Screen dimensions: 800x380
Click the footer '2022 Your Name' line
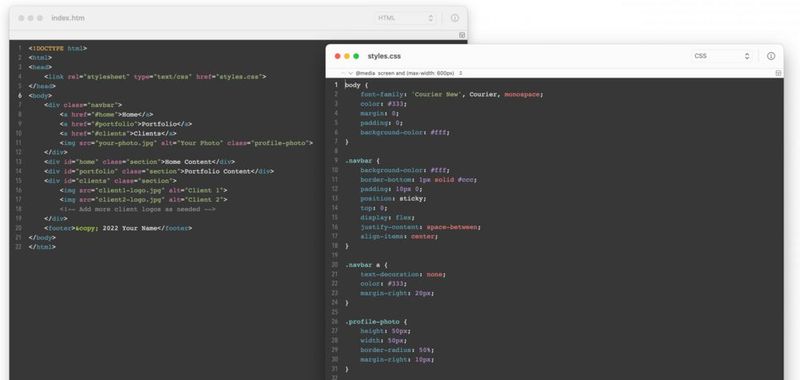(118, 228)
